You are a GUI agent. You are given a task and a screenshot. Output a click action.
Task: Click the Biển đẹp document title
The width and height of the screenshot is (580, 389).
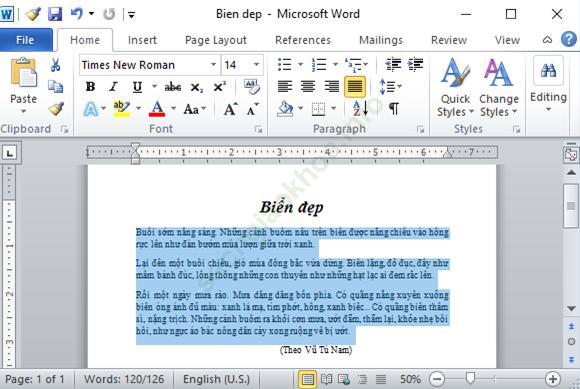pos(291,207)
